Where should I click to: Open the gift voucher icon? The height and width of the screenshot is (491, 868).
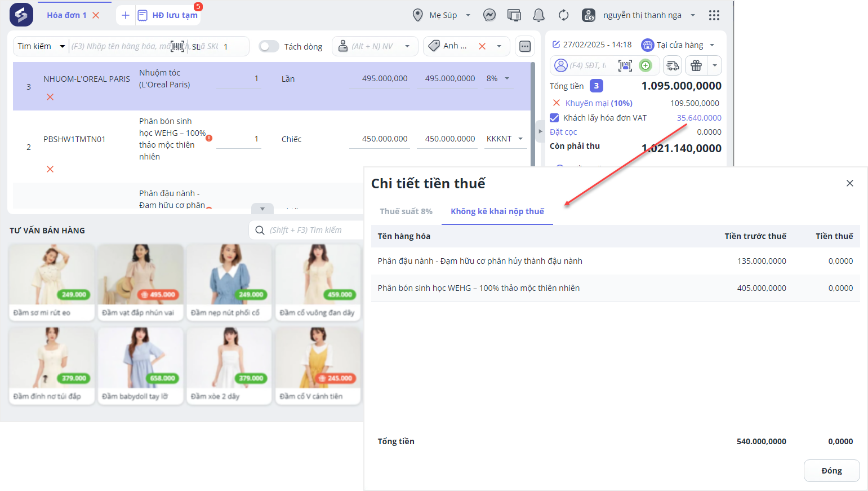coord(696,65)
